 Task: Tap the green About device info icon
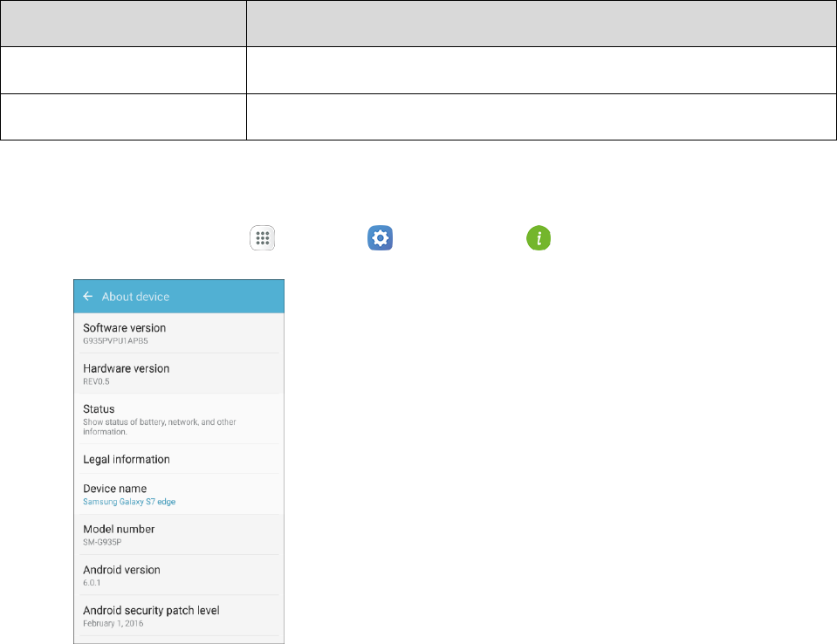[x=539, y=238]
